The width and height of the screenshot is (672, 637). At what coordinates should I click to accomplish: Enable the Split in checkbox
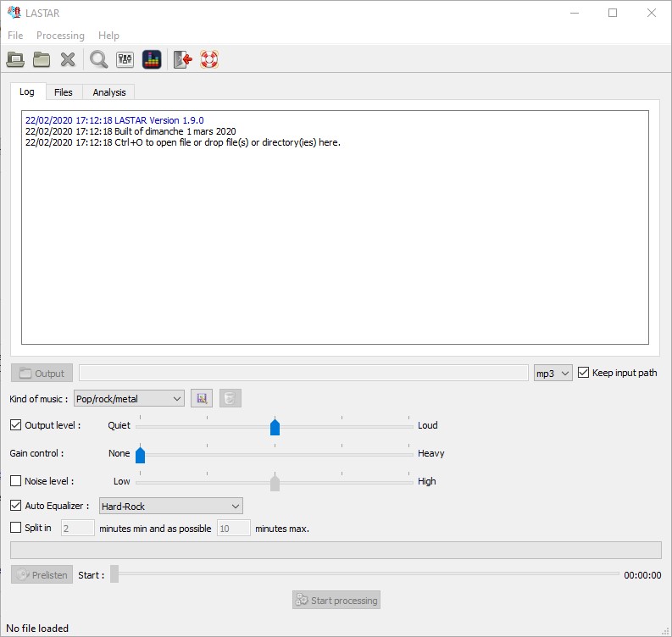pos(15,528)
